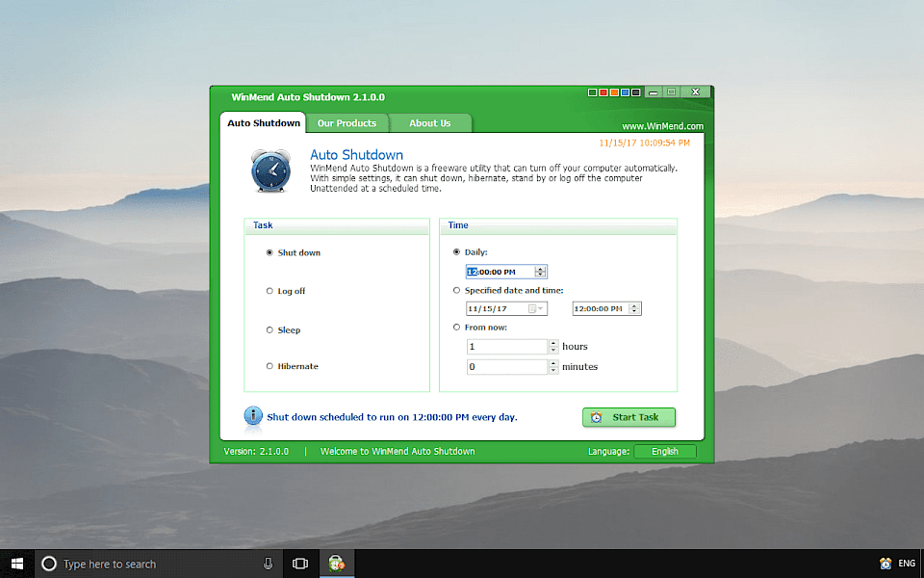924x578 pixels.
Task: Click the blue alarm clock logo
Action: click(x=271, y=171)
